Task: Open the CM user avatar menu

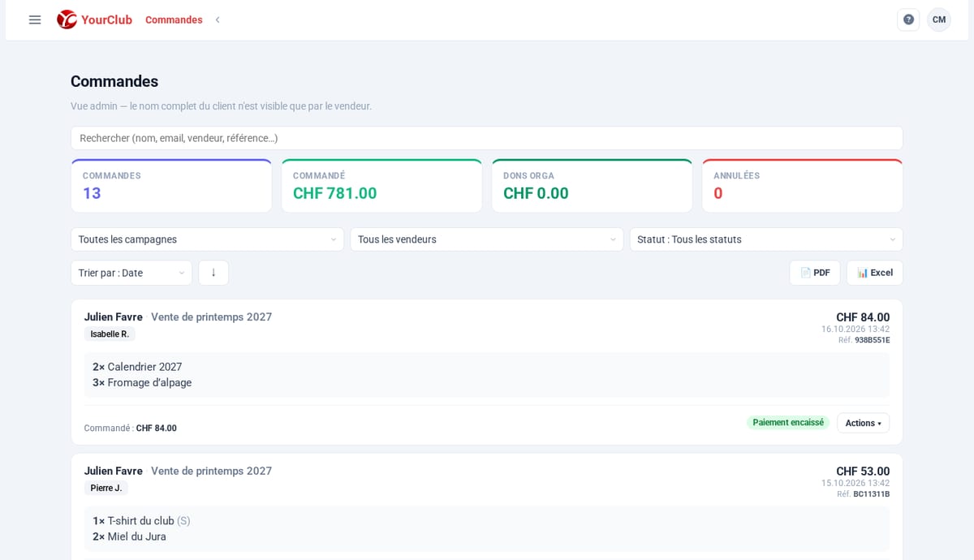Action: click(939, 19)
